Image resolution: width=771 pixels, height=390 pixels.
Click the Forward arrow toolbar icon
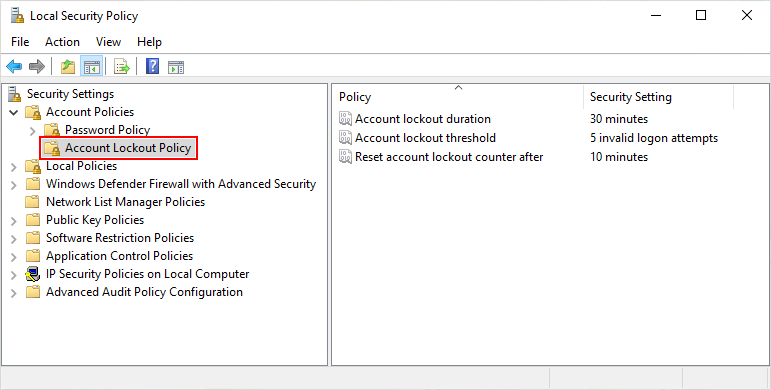pyautogui.click(x=37, y=66)
